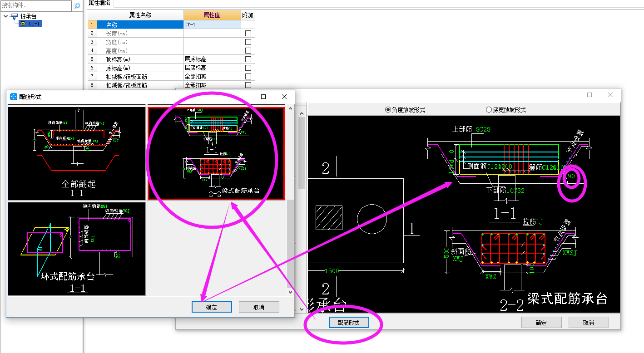The image size is (644, 353).
Task: Close the pile cap parameter window
Action: tap(610, 95)
